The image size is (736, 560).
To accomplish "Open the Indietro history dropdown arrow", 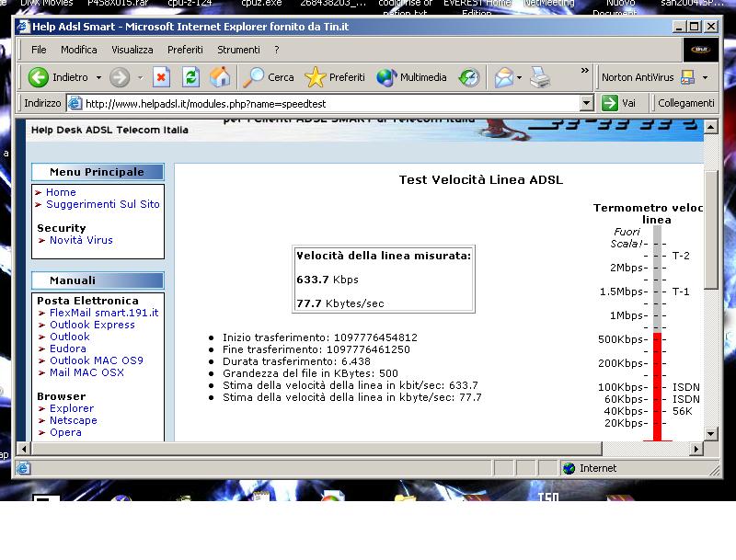I will pos(98,77).
